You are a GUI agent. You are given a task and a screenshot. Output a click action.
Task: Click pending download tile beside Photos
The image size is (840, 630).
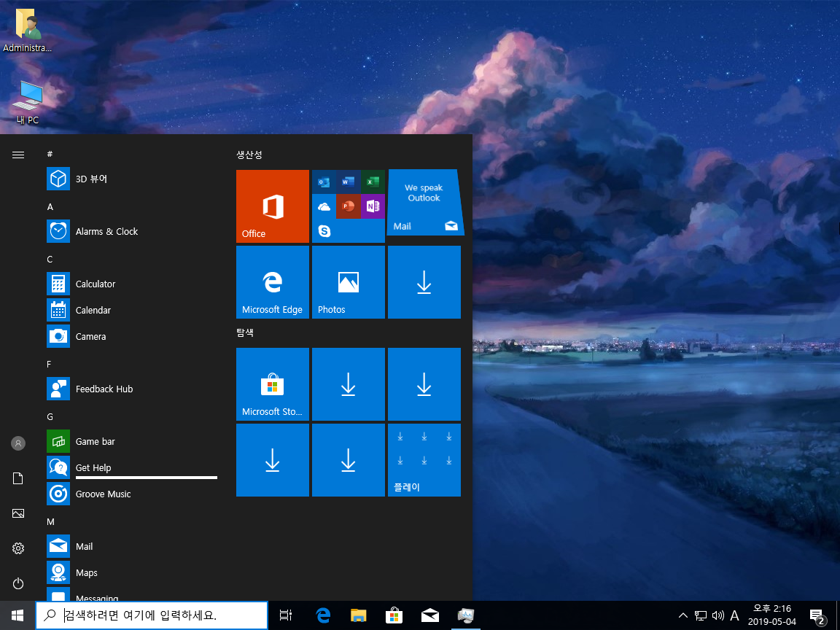coord(424,282)
